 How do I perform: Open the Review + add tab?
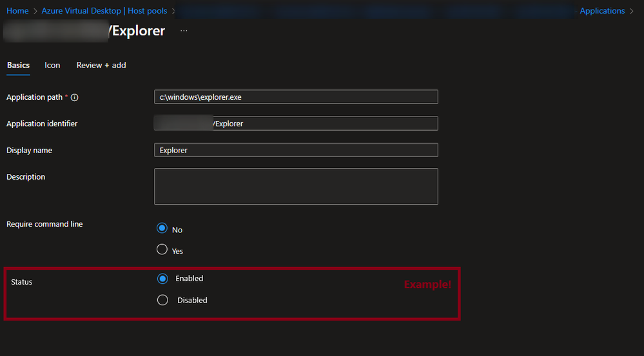[x=101, y=65]
